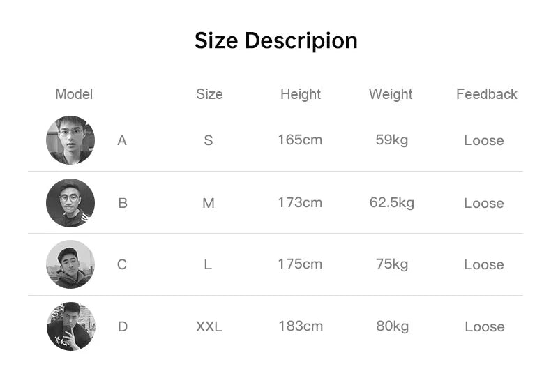Select the 75kg weight value
The image size is (551, 392).
392,264
